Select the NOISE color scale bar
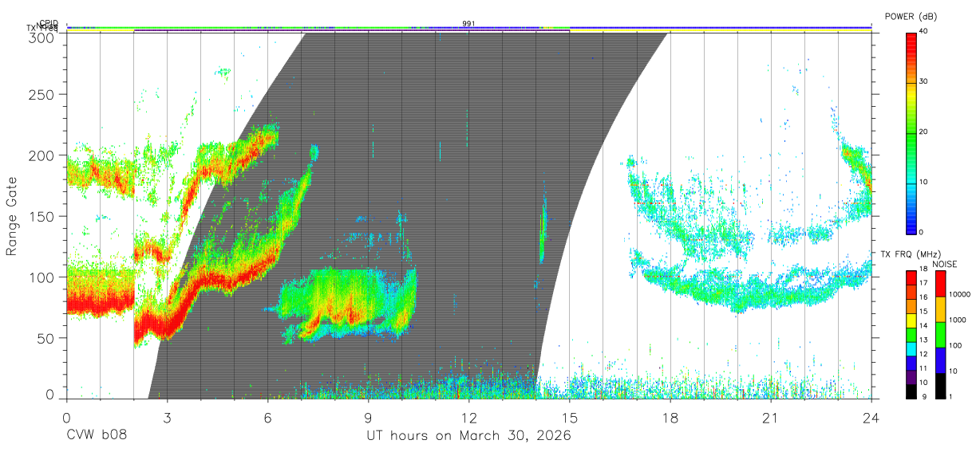980x452 pixels. 940,334
